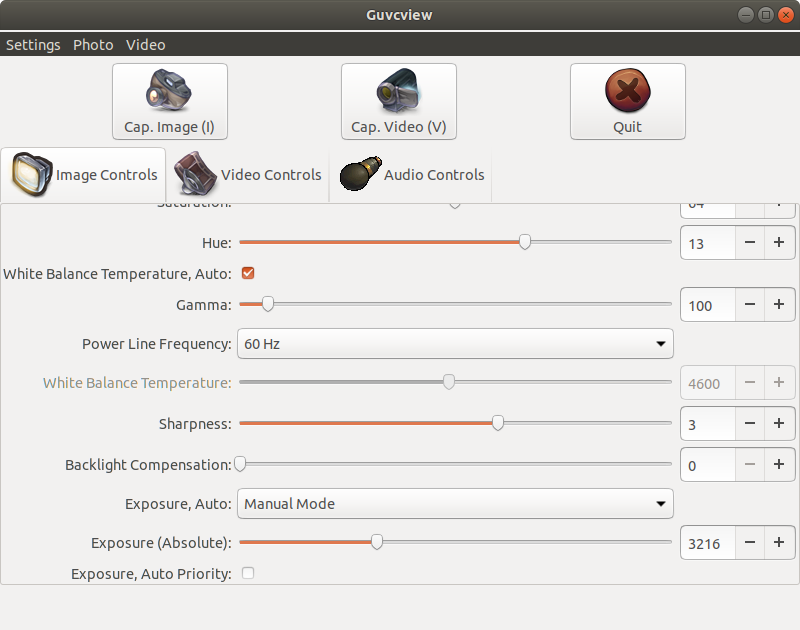Open the Video menu
This screenshot has height=630, width=800.
[145, 45]
